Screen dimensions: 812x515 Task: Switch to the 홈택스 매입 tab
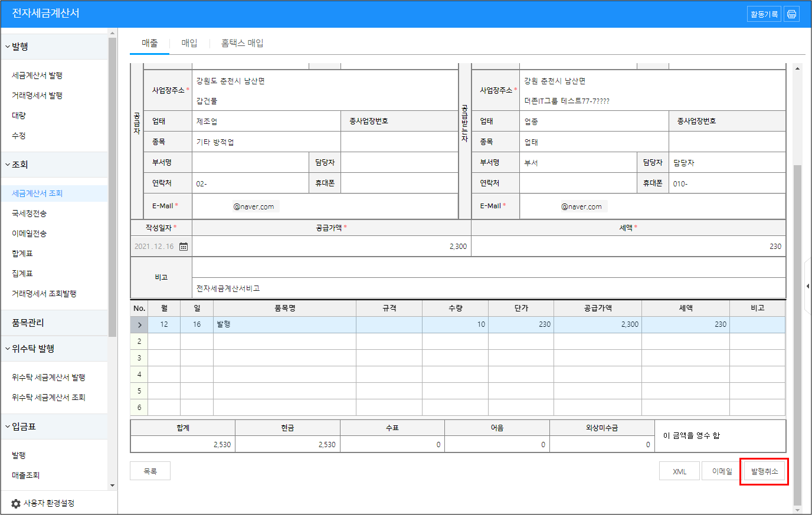(242, 43)
